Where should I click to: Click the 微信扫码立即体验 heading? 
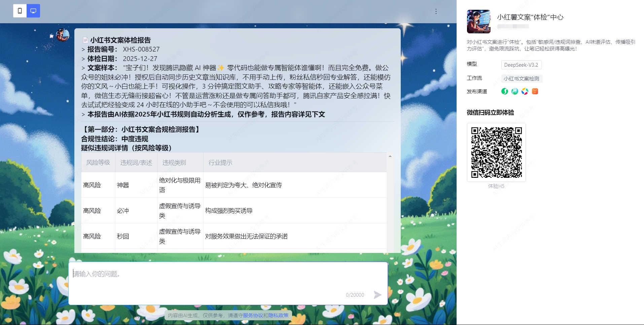point(490,112)
